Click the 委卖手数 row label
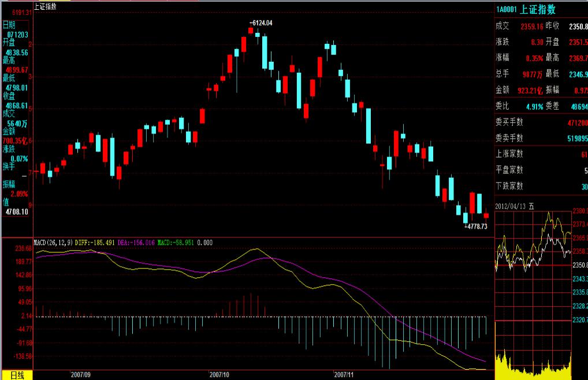This screenshot has width=588, height=380. pos(509,138)
